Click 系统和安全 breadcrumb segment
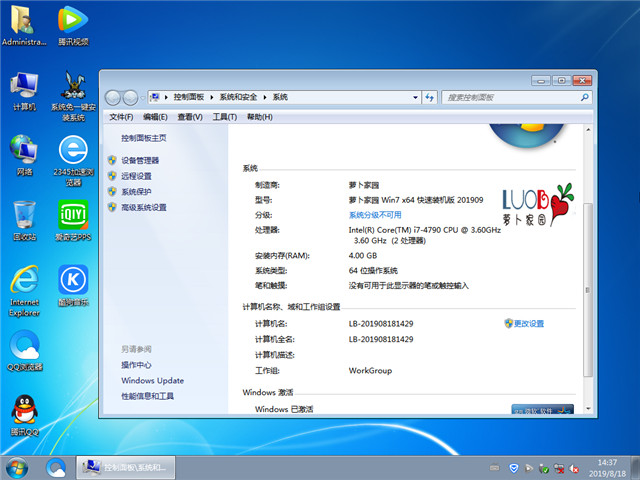Image resolution: width=640 pixels, height=480 pixels. coord(238,97)
